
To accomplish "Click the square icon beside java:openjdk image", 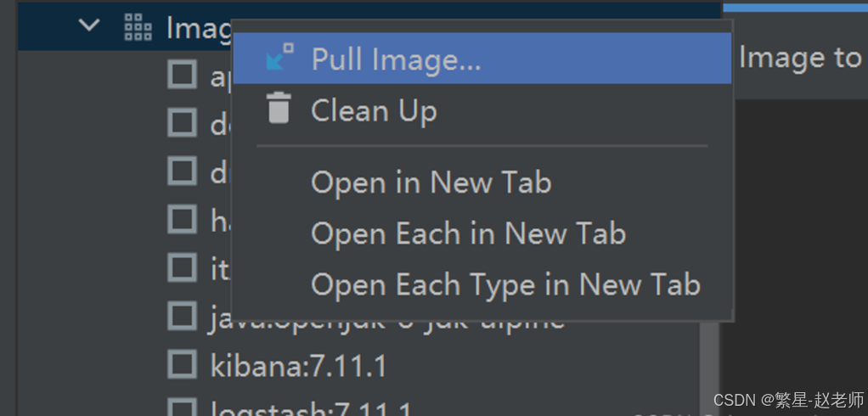I will pos(182,316).
